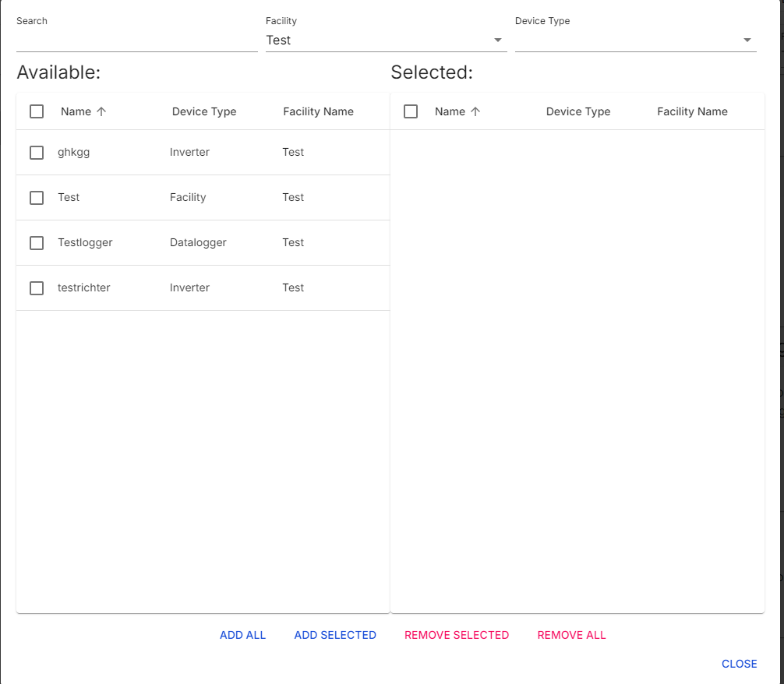Click the sort arrow beside Name in Selected table

click(475, 111)
